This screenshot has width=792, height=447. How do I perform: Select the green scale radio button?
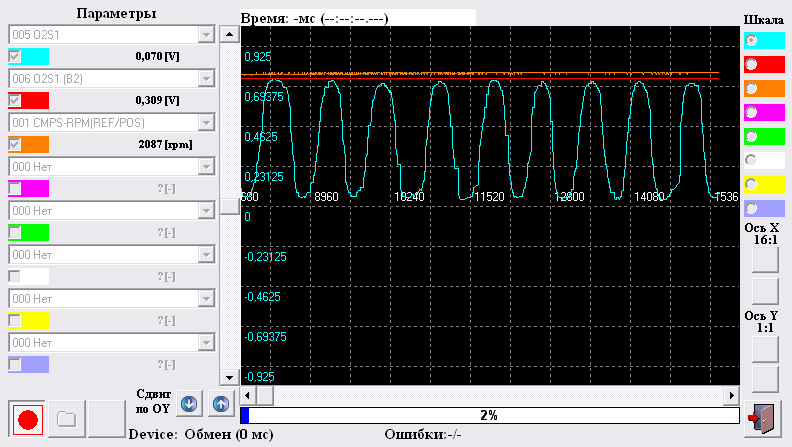pos(752,135)
